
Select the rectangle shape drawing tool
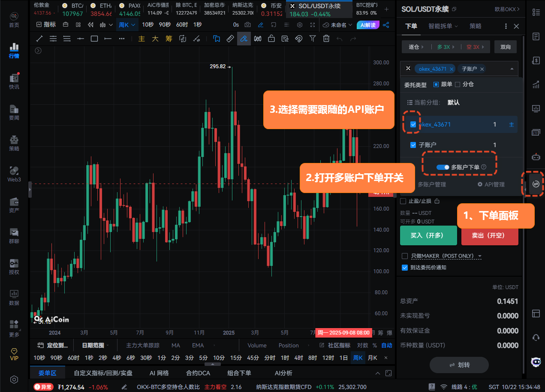click(x=94, y=39)
